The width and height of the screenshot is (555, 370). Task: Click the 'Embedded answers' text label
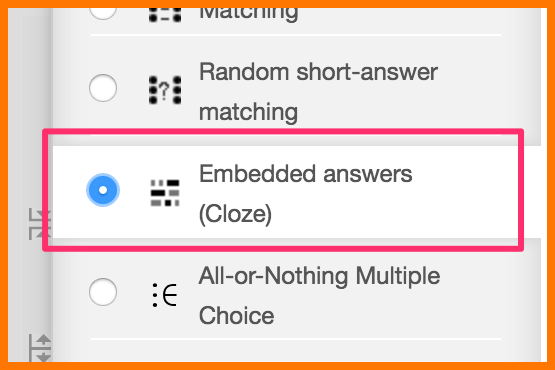[x=305, y=174]
